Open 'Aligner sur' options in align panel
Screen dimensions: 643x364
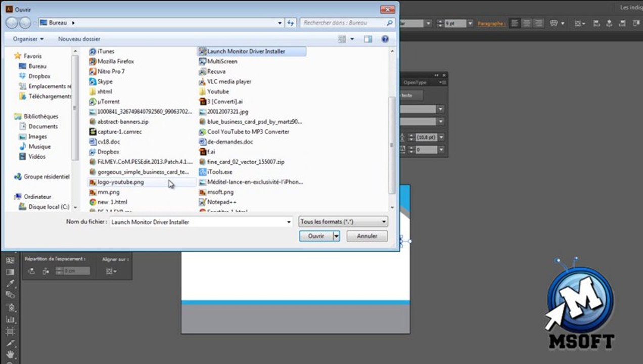111,271
